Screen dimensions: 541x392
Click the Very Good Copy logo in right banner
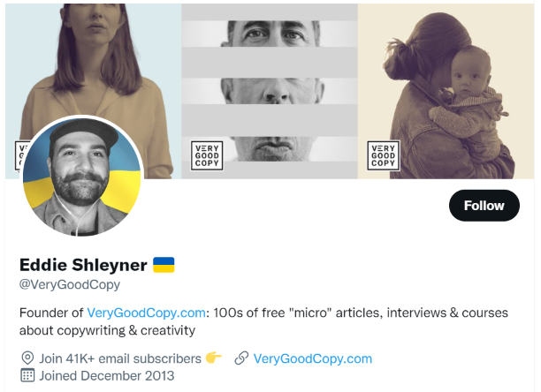point(384,155)
